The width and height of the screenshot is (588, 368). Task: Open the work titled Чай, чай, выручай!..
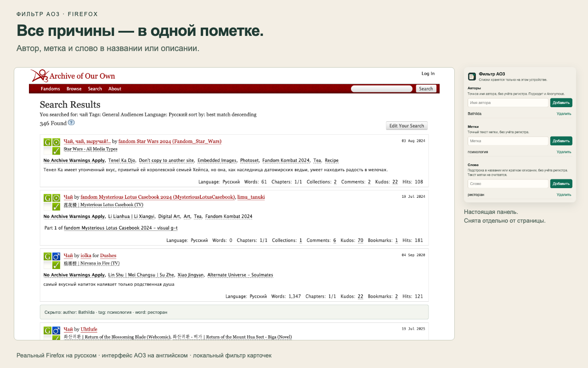tap(87, 141)
